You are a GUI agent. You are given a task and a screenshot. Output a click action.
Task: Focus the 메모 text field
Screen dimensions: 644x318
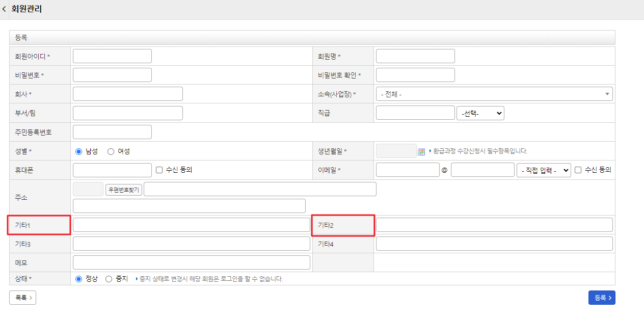coord(192,262)
